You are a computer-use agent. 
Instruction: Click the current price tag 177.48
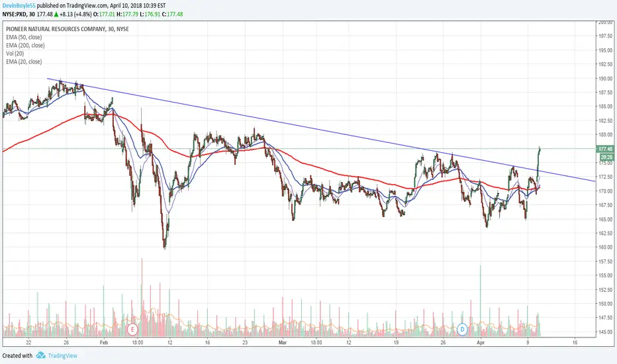[605, 149]
